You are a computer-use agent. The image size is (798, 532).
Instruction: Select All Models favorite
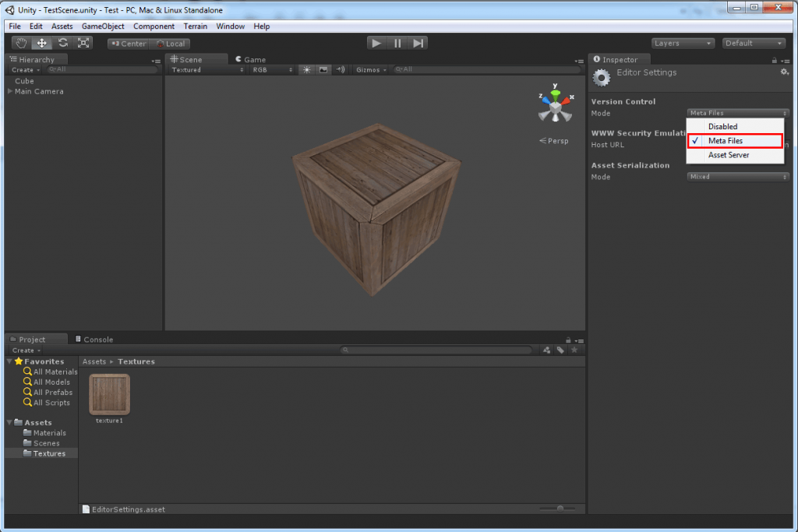click(x=46, y=382)
